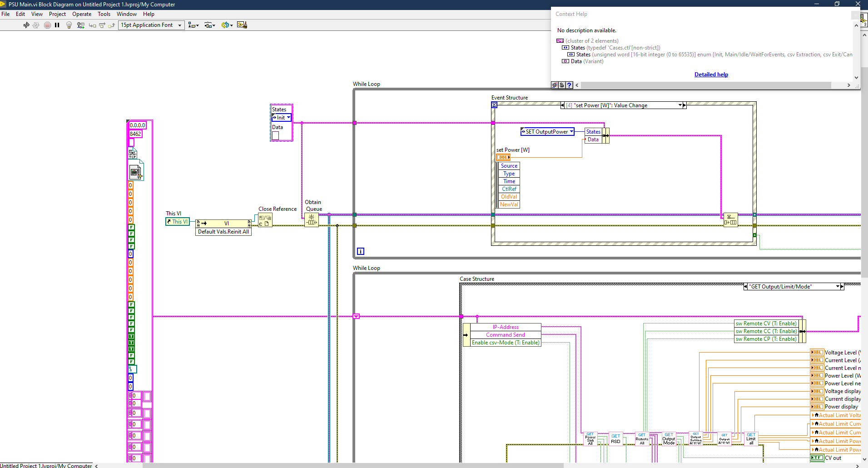Click the Run arrow button
The width and height of the screenshot is (868, 468).
26,25
